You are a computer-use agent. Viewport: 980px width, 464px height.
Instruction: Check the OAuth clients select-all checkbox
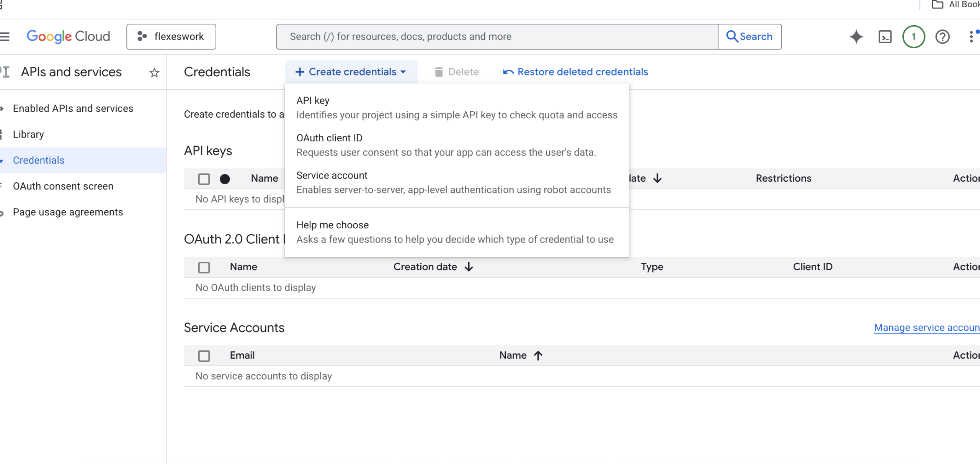204,267
